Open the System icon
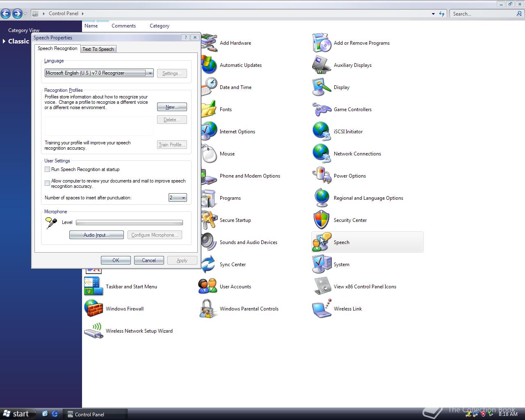This screenshot has width=525, height=420. 322,265
